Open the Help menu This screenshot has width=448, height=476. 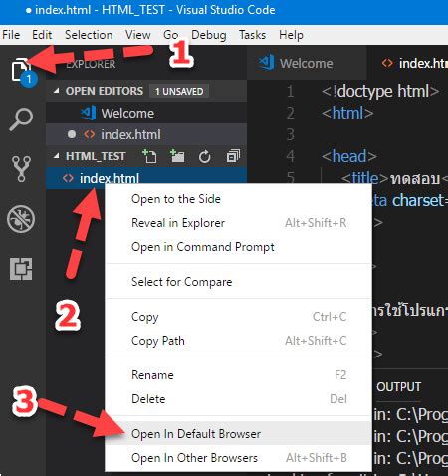point(291,35)
